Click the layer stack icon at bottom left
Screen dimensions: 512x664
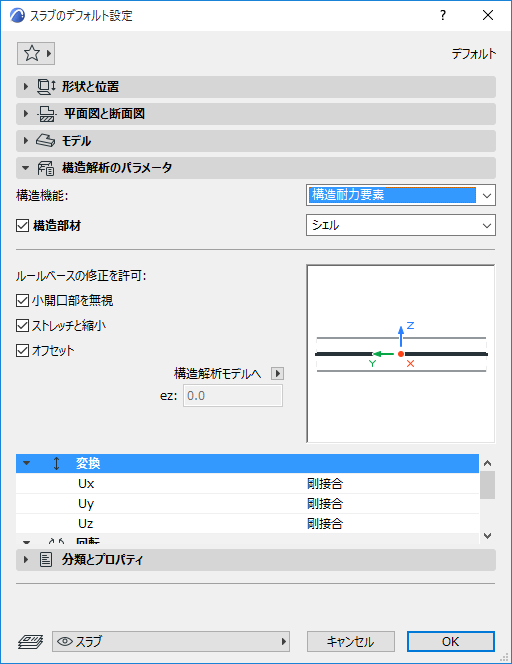(x=30, y=642)
